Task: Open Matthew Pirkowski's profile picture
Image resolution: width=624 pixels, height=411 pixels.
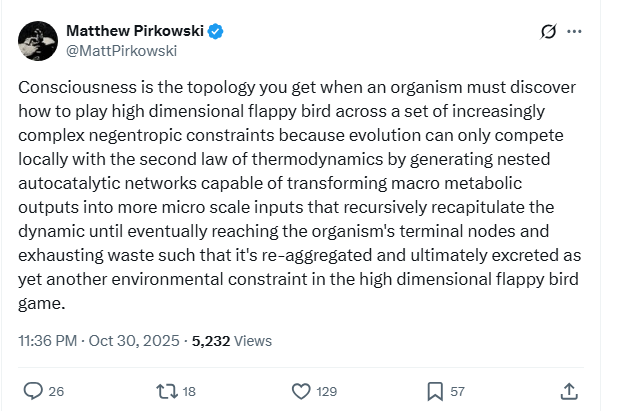Action: [x=36, y=41]
